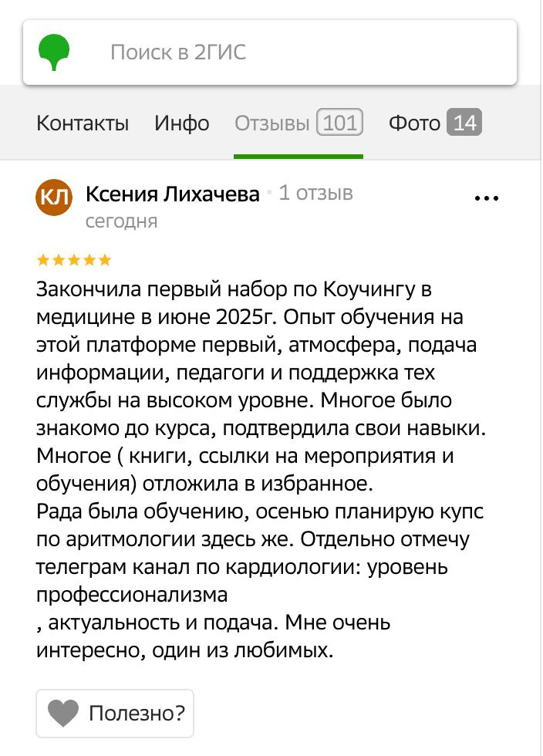The image size is (543, 756).
Task: Click the gray heart icon
Action: (x=63, y=713)
